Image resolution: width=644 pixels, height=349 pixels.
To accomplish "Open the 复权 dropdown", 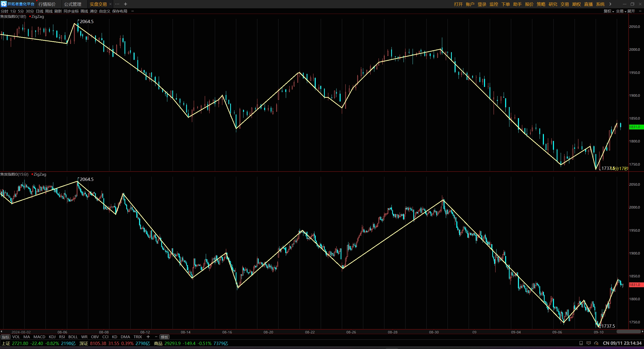I will 609,11.
